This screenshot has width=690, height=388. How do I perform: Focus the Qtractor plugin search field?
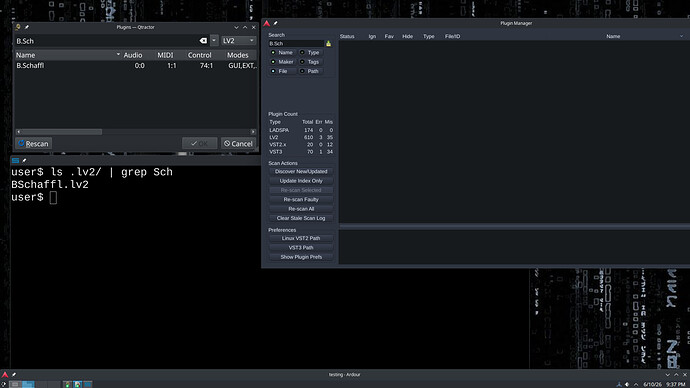[106, 40]
